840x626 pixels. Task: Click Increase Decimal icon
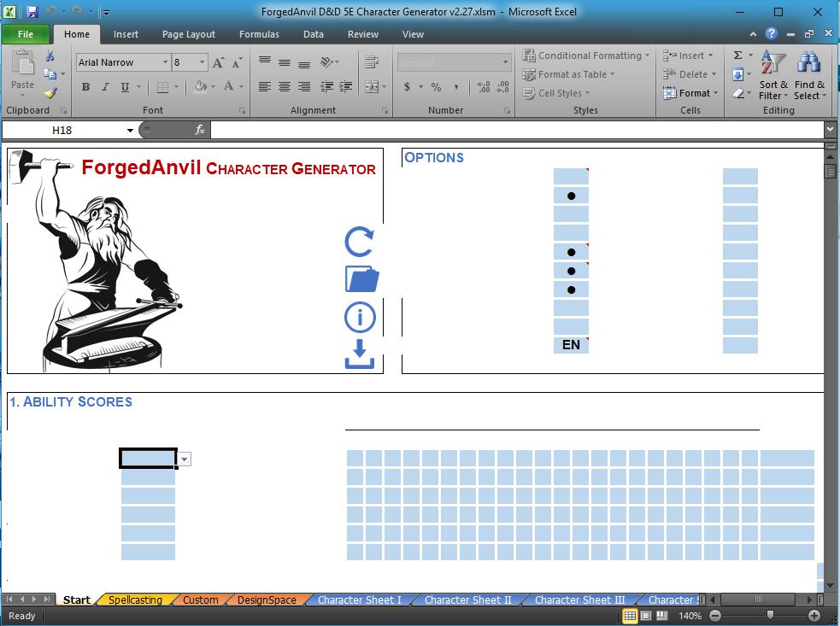click(483, 87)
